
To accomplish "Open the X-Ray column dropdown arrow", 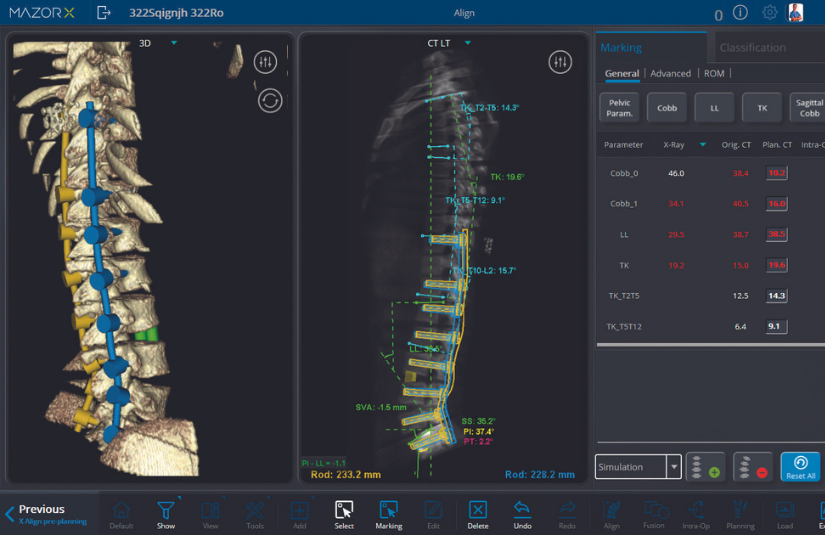I will (702, 145).
